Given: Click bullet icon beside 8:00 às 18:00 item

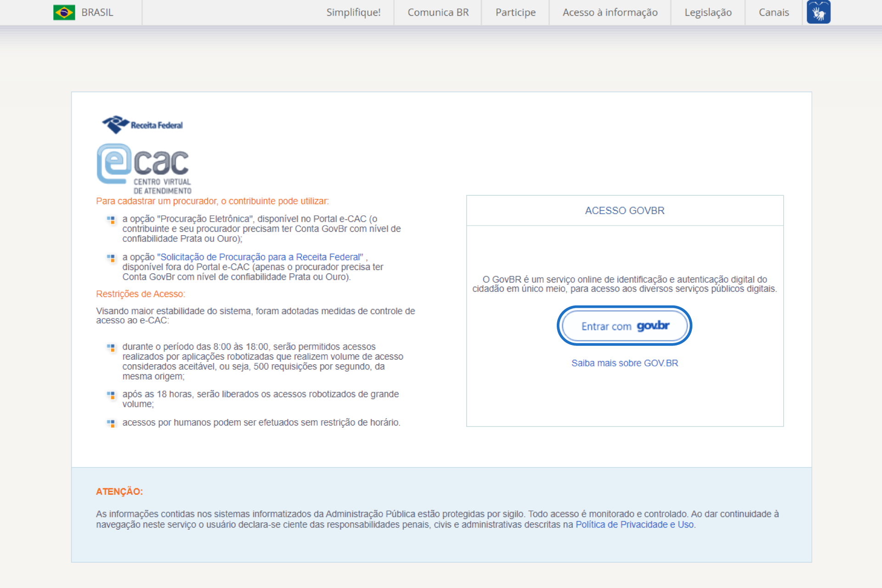Looking at the screenshot, I should coord(111,347).
